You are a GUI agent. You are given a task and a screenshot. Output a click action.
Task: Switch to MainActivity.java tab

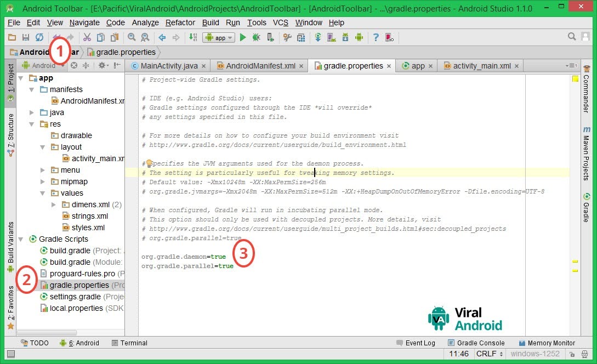(x=169, y=66)
